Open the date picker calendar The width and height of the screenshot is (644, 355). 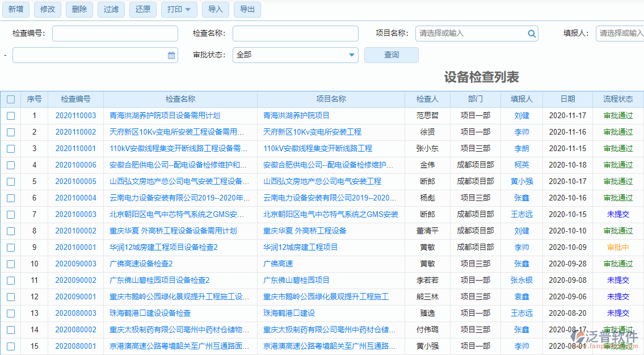click(172, 55)
